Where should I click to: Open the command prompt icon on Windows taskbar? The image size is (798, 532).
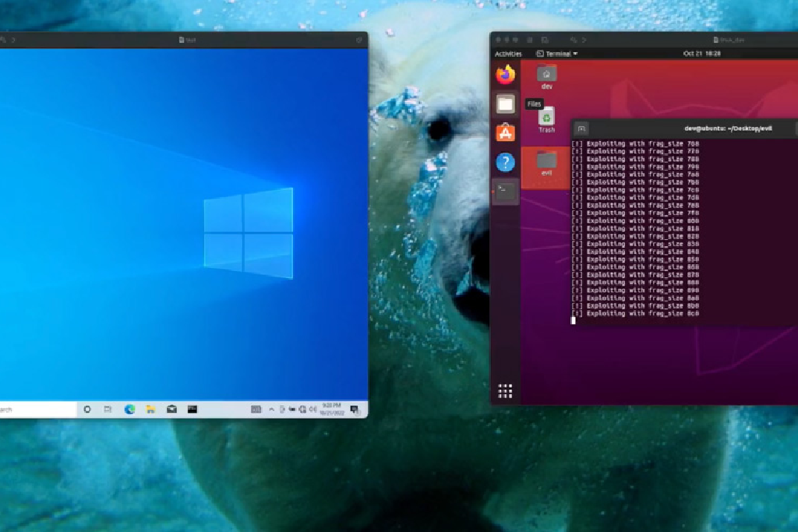[x=192, y=410]
